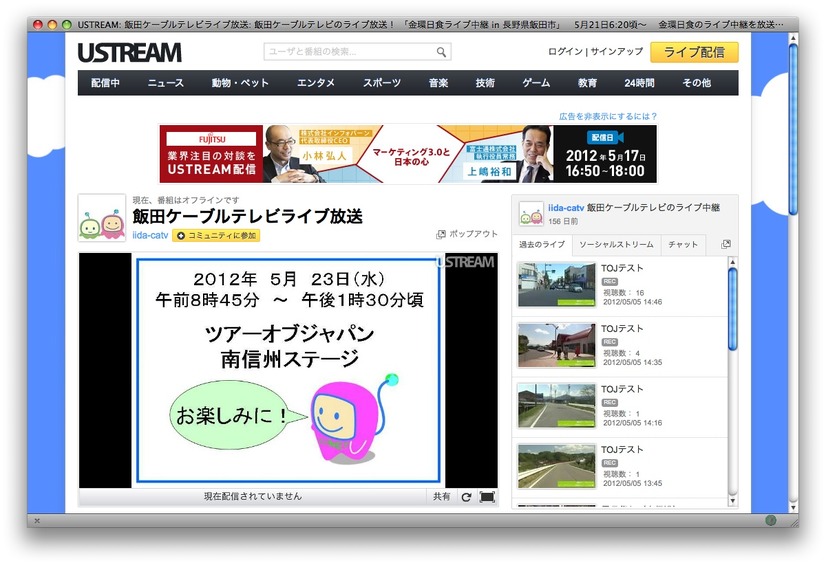Screen dimensions: 826x565
Task: Click 広告を非表示にするには？ link
Action: click(608, 116)
